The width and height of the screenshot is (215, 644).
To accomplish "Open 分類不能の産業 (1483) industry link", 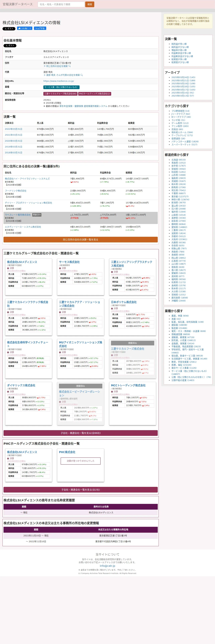I will click(x=183, y=380).
